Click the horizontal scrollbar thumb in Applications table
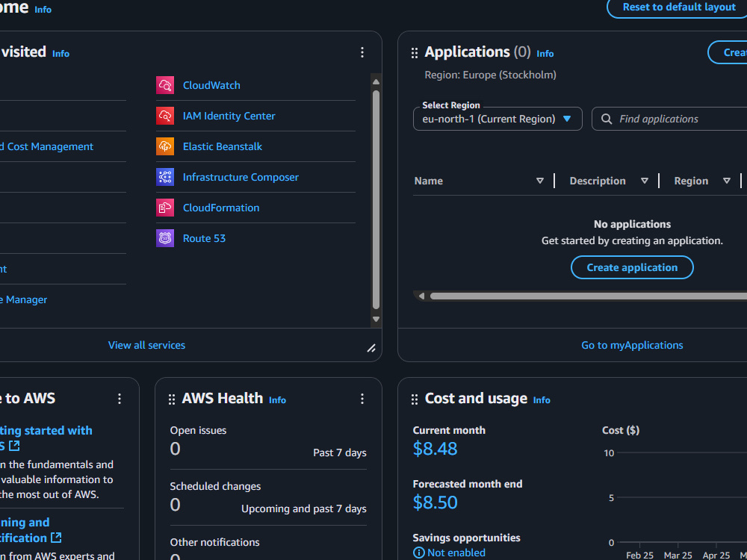The height and width of the screenshot is (560, 747). click(x=589, y=296)
